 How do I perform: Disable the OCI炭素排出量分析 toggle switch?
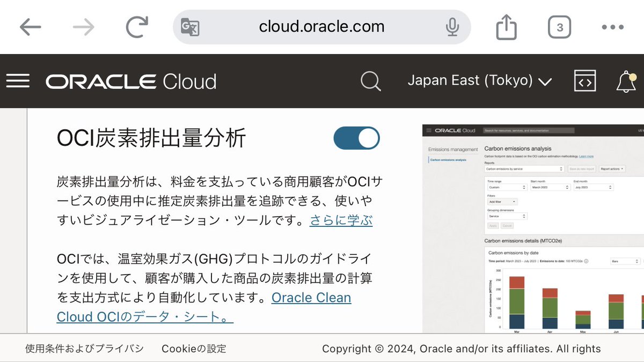(x=356, y=138)
